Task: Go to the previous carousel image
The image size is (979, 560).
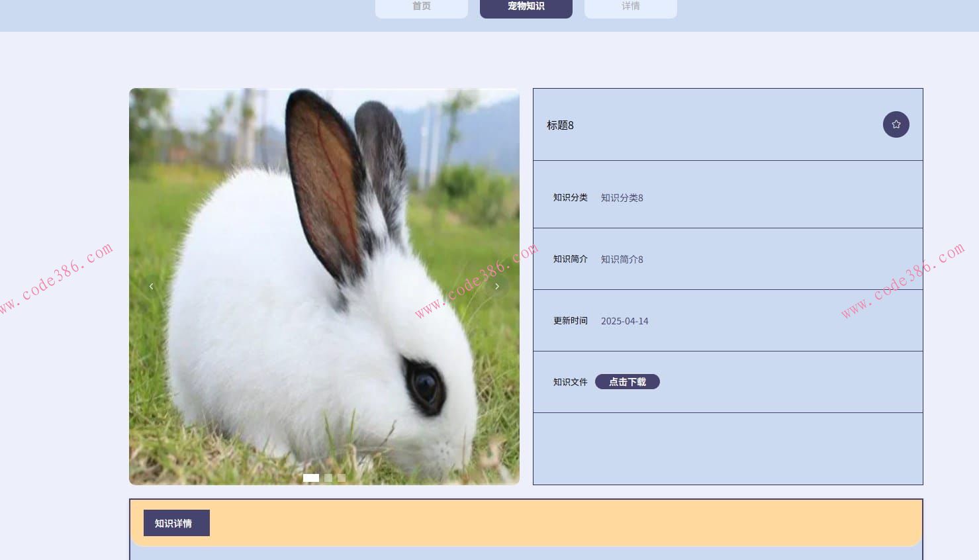Action: pyautogui.click(x=152, y=287)
